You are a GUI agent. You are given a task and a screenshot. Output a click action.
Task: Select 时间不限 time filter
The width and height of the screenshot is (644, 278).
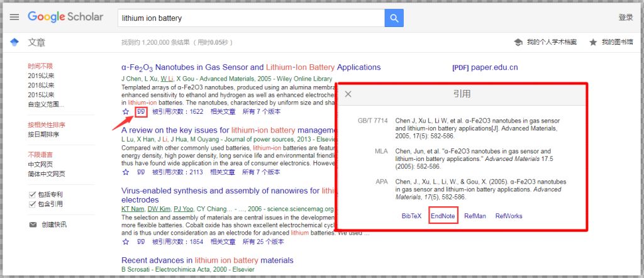click(40, 66)
